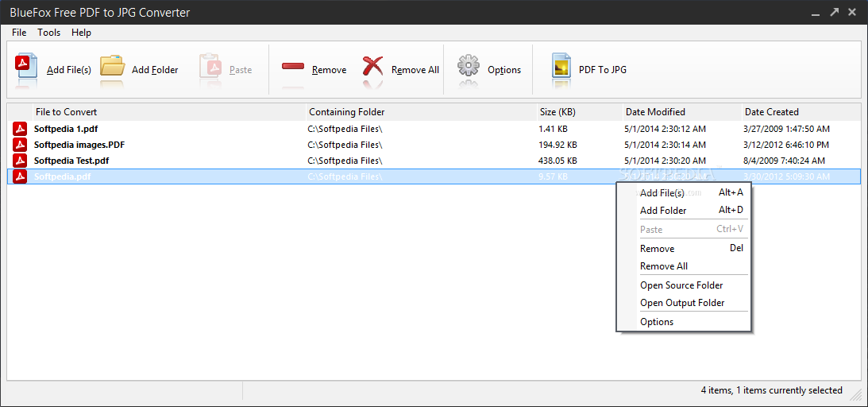Click date created 8/4/2009 7:40:24 AM
The image size is (868, 407).
pos(785,161)
